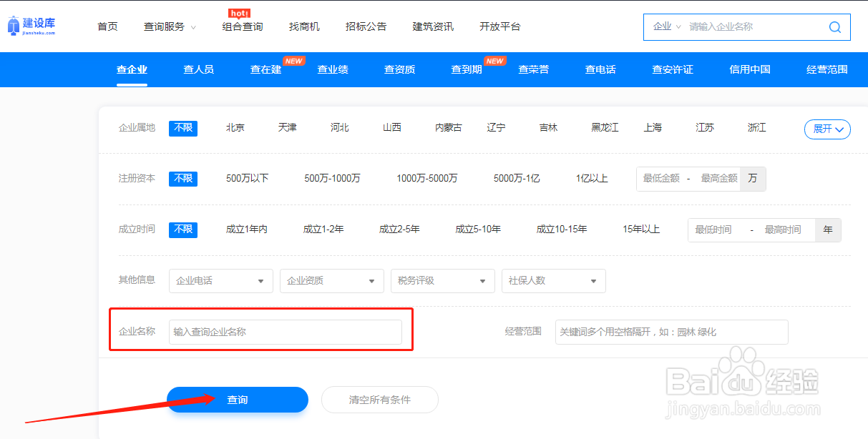Select the 不限 option for 企业属地
The image size is (868, 439).
coord(183,128)
